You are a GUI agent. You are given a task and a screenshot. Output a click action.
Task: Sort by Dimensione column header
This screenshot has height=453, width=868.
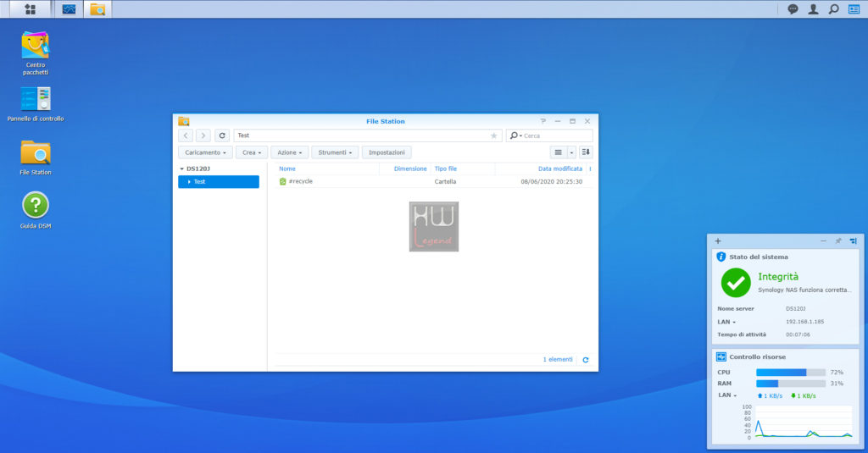click(x=410, y=168)
